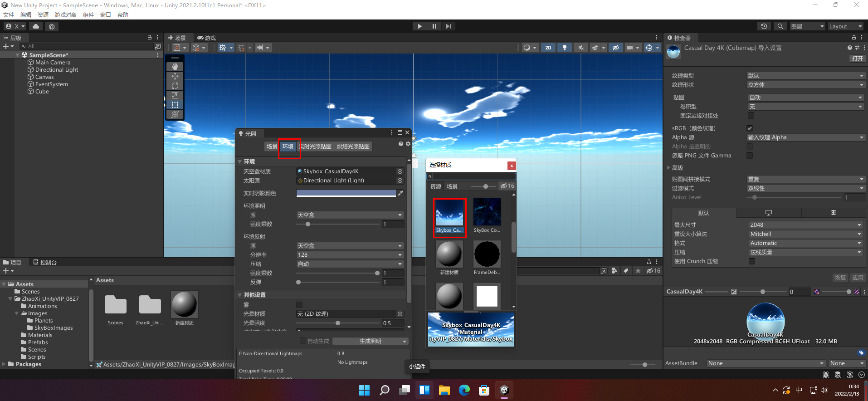868x401 pixels.
Task: Click the search field in 选择材质 window
Action: pyautogui.click(x=472, y=176)
